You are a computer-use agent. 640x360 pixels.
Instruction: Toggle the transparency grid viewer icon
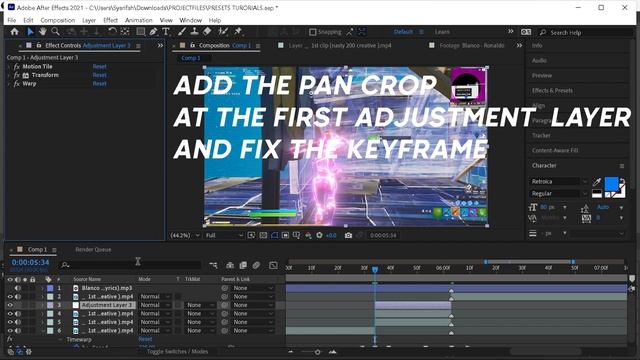263,235
